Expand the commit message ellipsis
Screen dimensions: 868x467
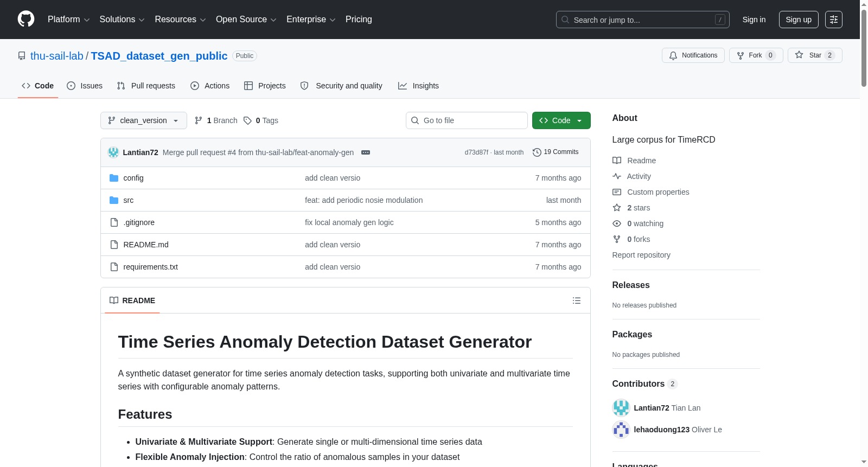pyautogui.click(x=366, y=152)
